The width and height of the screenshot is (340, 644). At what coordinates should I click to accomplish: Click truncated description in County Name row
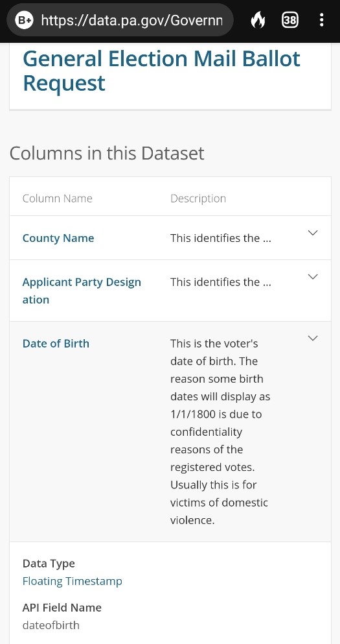221,238
